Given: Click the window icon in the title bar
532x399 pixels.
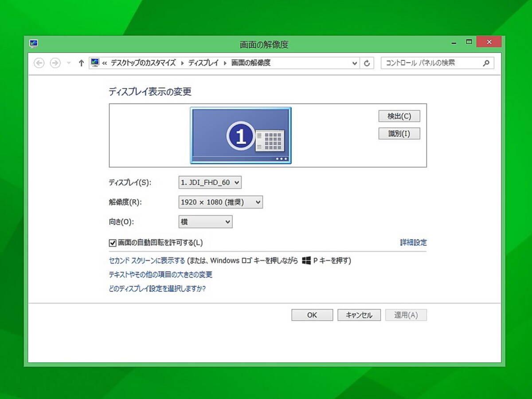Looking at the screenshot, I should pos(34,43).
